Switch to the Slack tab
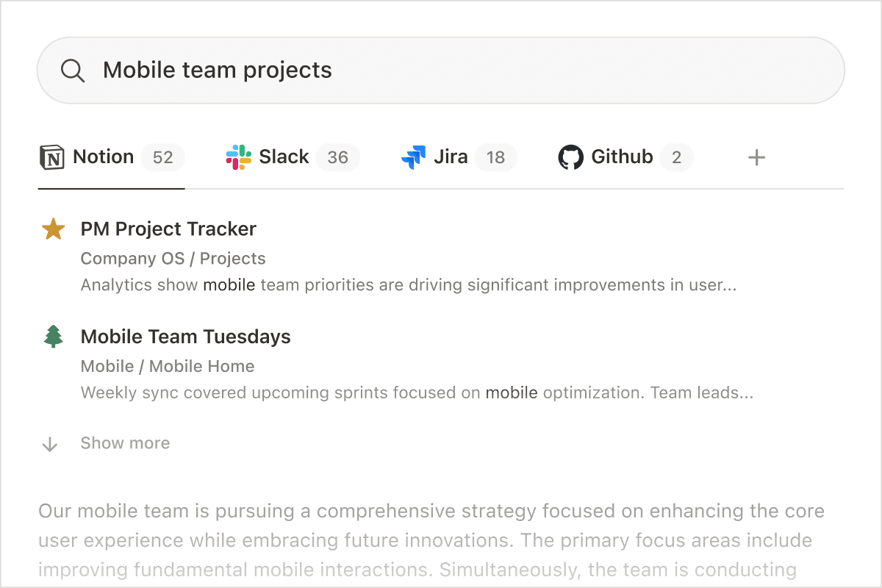 point(284,157)
